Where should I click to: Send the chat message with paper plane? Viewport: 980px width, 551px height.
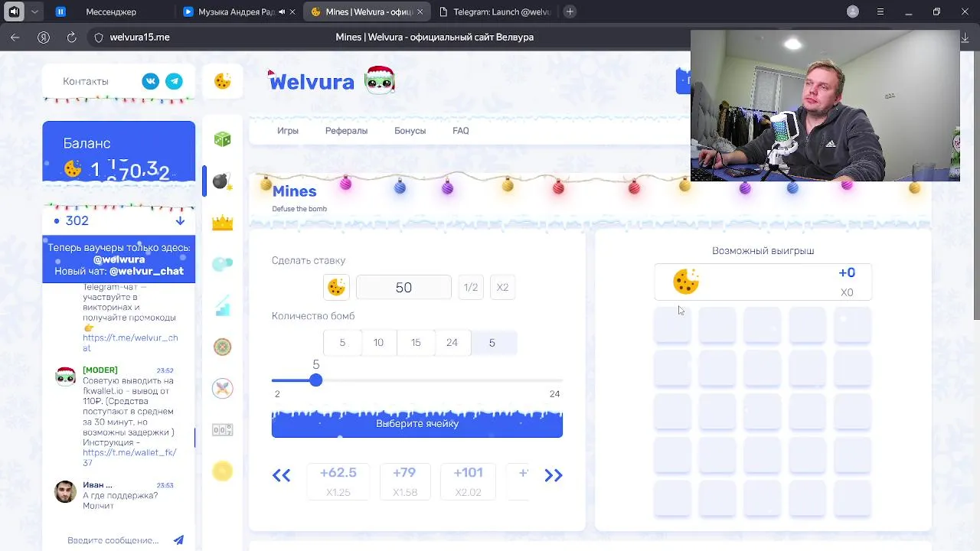[178, 540]
